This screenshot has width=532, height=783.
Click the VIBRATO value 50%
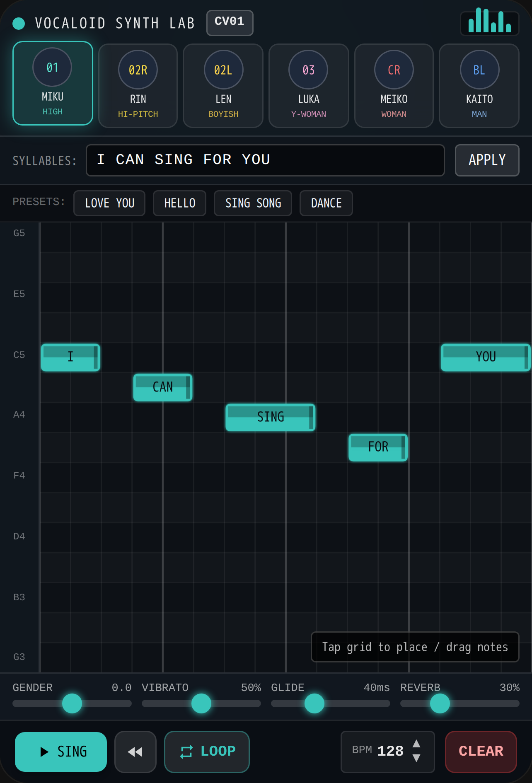[251, 688]
